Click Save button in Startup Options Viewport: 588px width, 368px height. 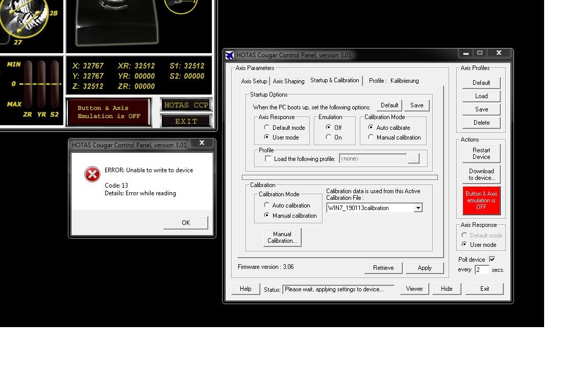pos(416,105)
